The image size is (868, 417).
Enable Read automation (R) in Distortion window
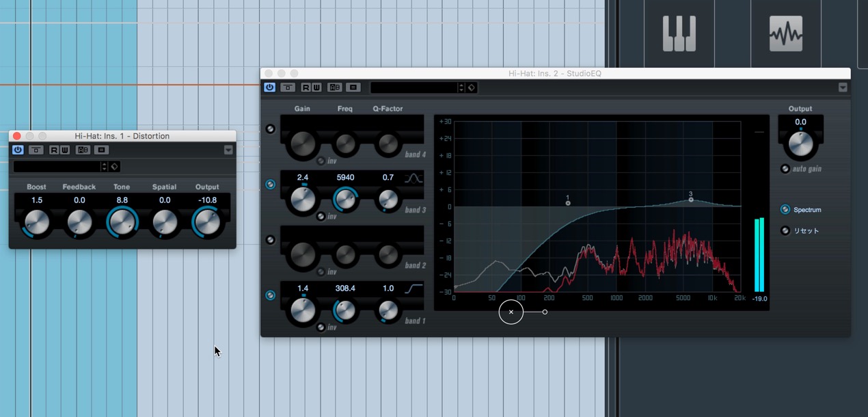[x=54, y=150]
